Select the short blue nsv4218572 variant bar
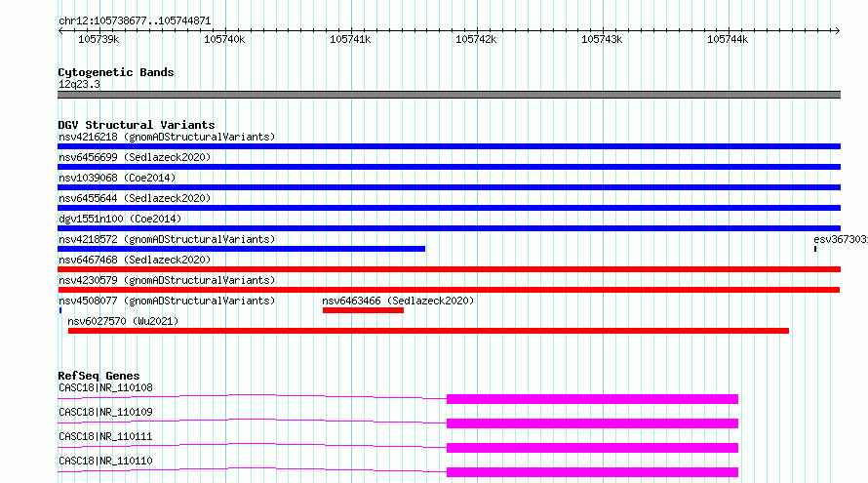 pyautogui.click(x=241, y=249)
